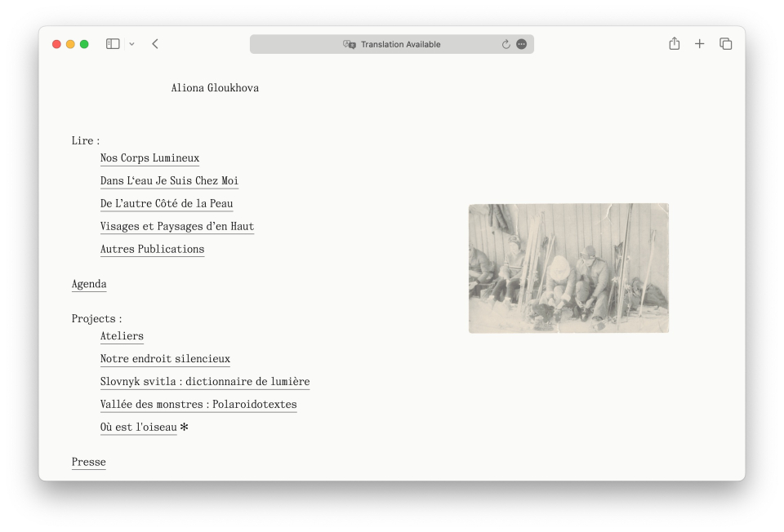Go back to the previous page
Viewport: 784px width, 532px height.
155,44
